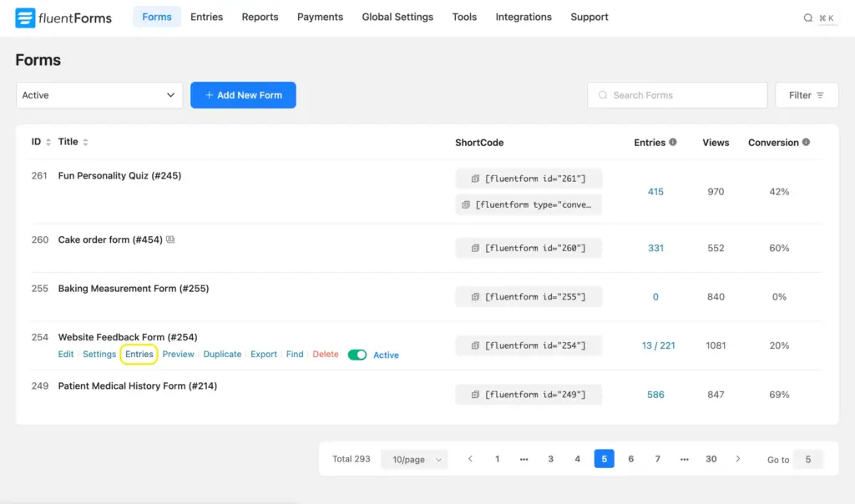Open the Tools nav tab
The image size is (855, 504).
tap(464, 17)
